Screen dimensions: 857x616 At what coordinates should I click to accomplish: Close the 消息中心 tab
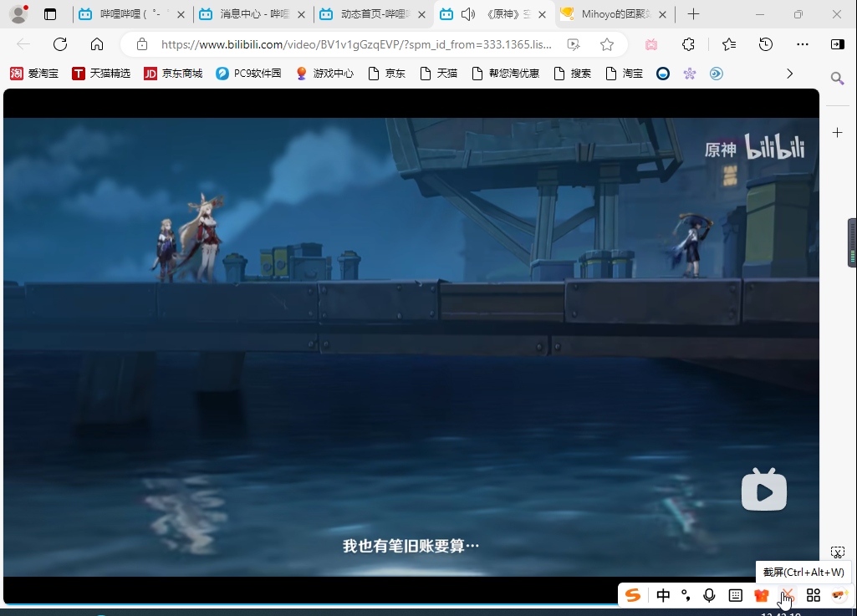pyautogui.click(x=301, y=15)
